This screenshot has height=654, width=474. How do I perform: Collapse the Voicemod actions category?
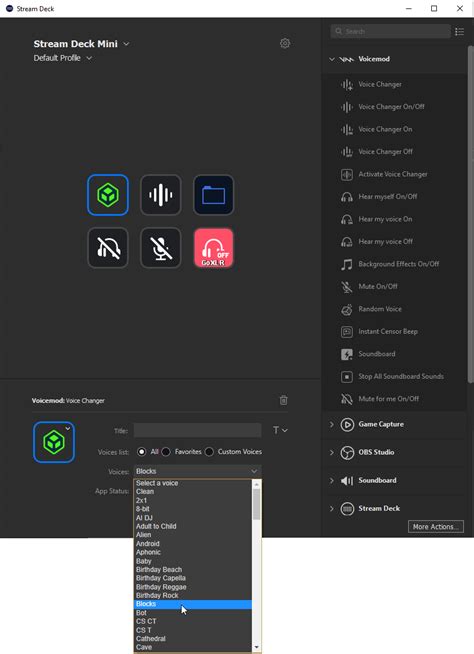pos(332,59)
